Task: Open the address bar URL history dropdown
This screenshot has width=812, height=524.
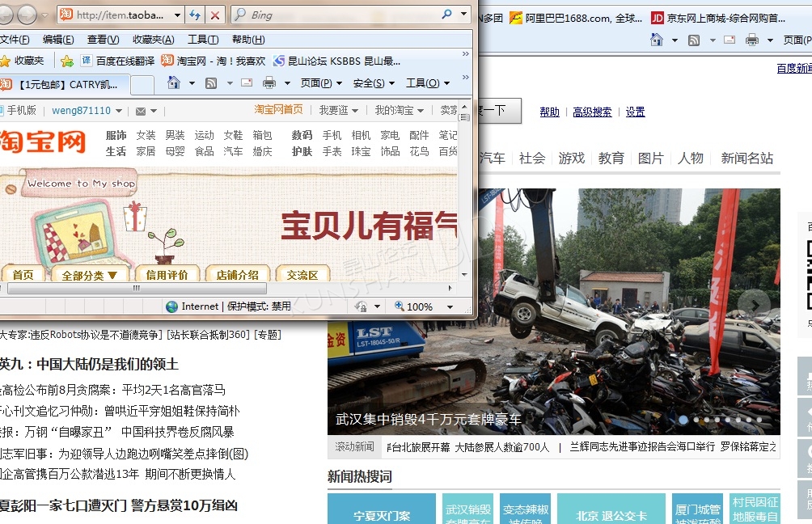Action: [178, 15]
